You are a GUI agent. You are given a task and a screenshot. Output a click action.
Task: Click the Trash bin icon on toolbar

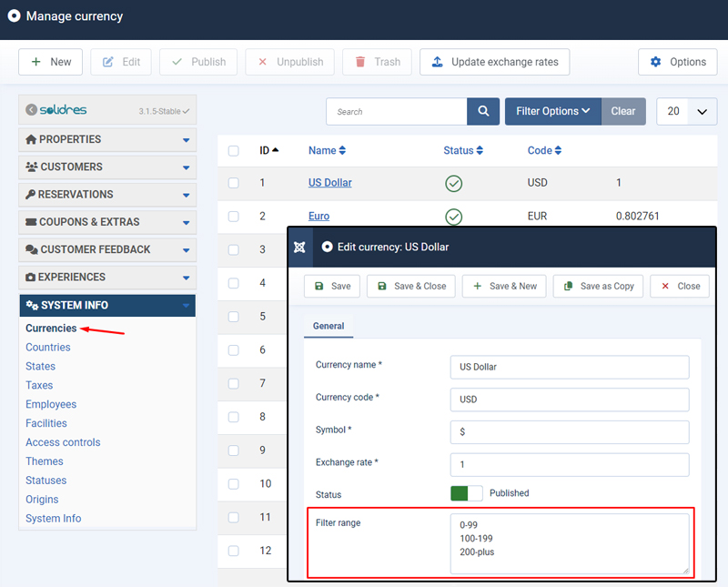[359, 62]
